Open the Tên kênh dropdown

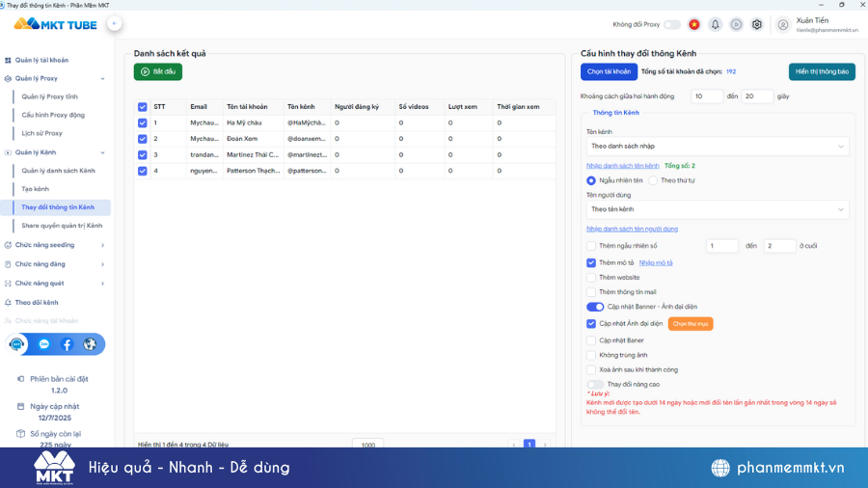pos(718,147)
